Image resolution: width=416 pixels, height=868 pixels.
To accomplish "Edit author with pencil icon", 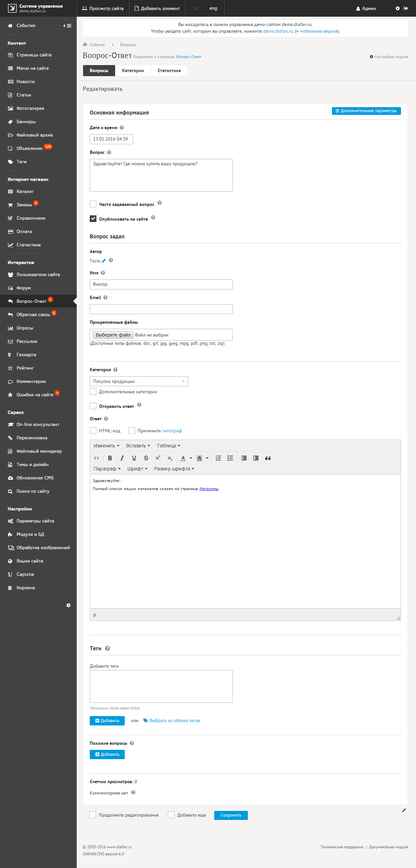I will (104, 261).
